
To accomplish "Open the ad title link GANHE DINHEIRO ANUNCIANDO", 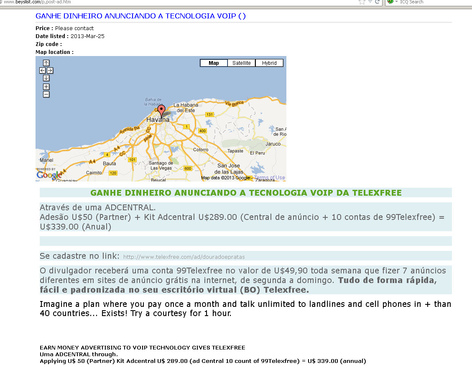I will click(140, 16).
